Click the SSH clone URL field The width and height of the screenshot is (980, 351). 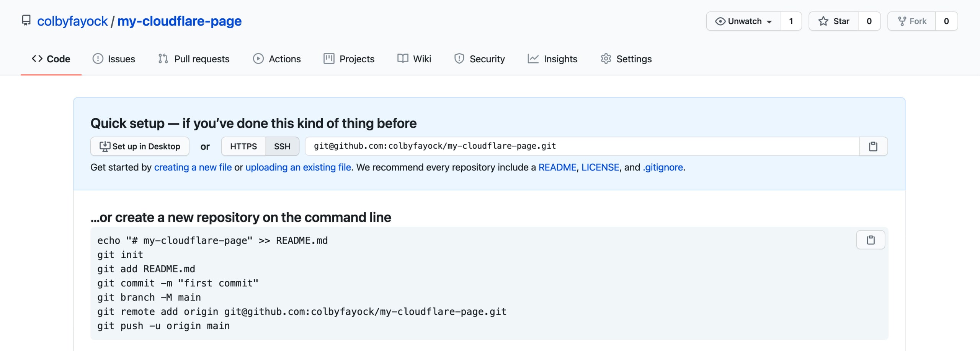[582, 146]
